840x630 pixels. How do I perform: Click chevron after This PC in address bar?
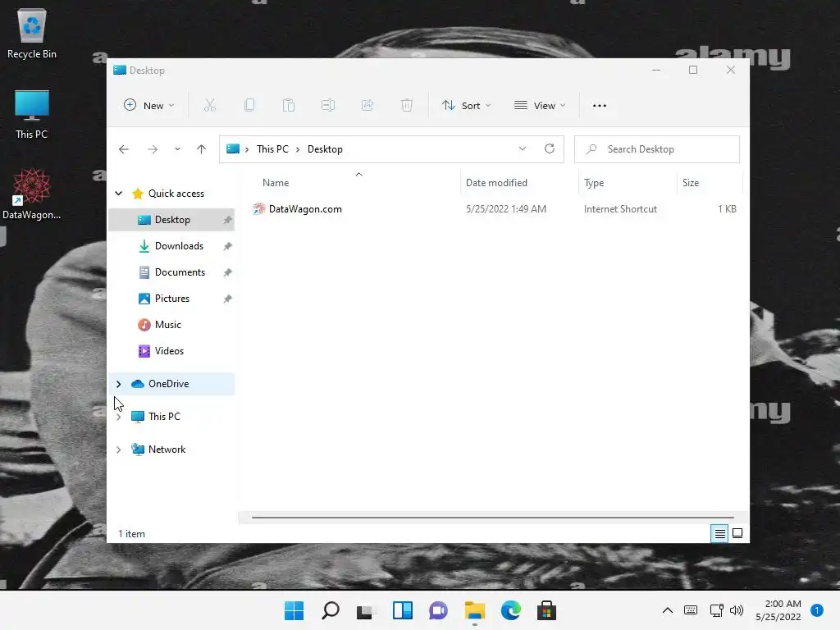point(298,149)
